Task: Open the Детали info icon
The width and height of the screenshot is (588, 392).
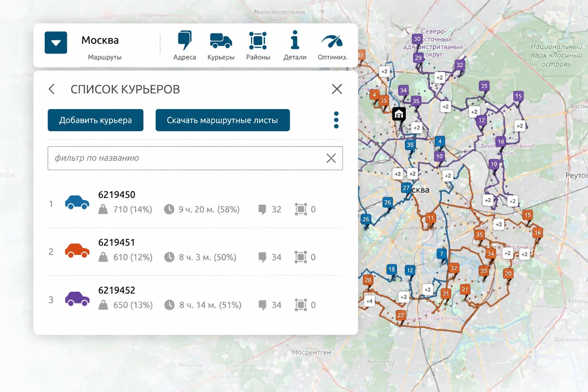Action: [295, 40]
